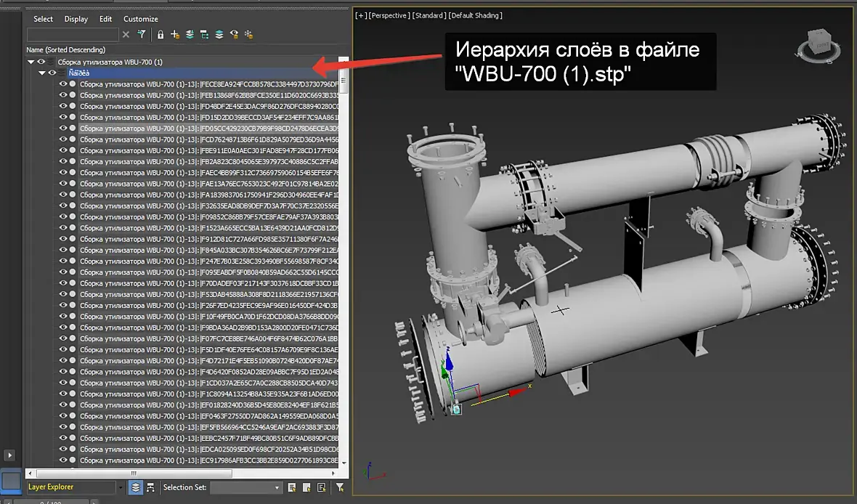Click object dot icon of FCD7624871 row
Image resolution: width=857 pixels, height=504 pixels.
[73, 139]
